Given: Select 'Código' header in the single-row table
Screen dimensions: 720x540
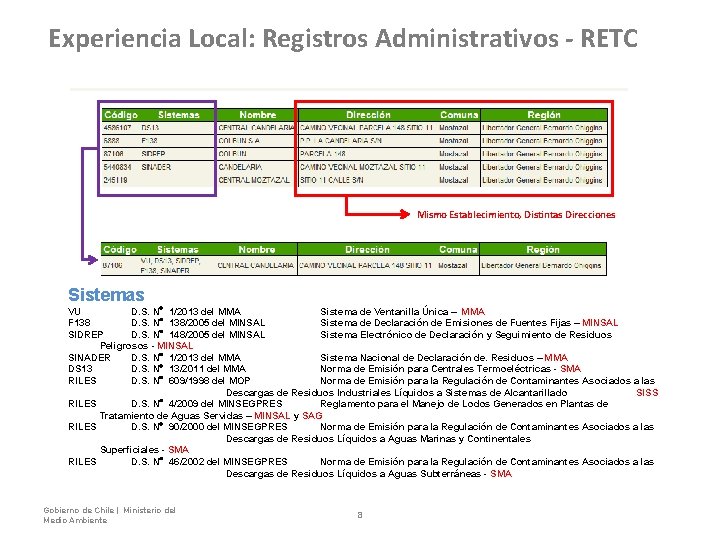Looking at the screenshot, I should pos(120,249).
